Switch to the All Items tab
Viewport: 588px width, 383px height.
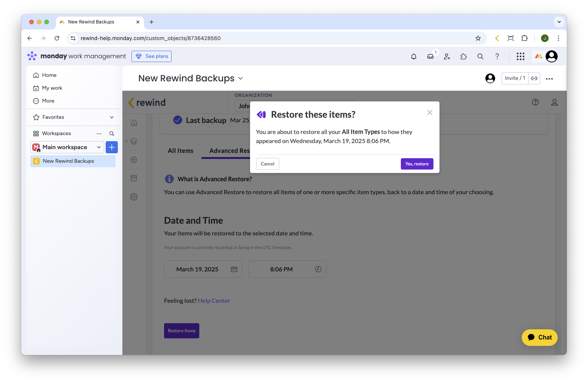(x=180, y=151)
